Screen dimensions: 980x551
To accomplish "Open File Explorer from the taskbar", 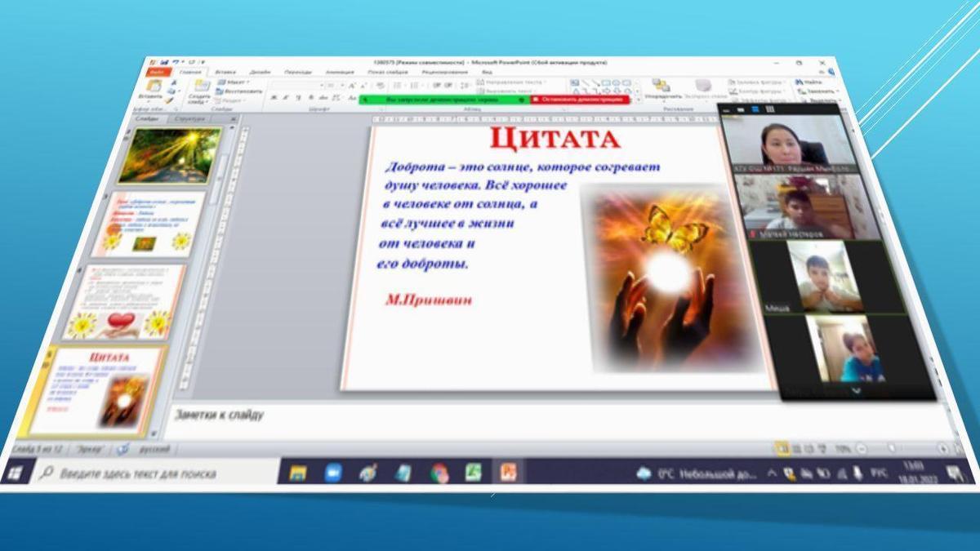I will [298, 473].
